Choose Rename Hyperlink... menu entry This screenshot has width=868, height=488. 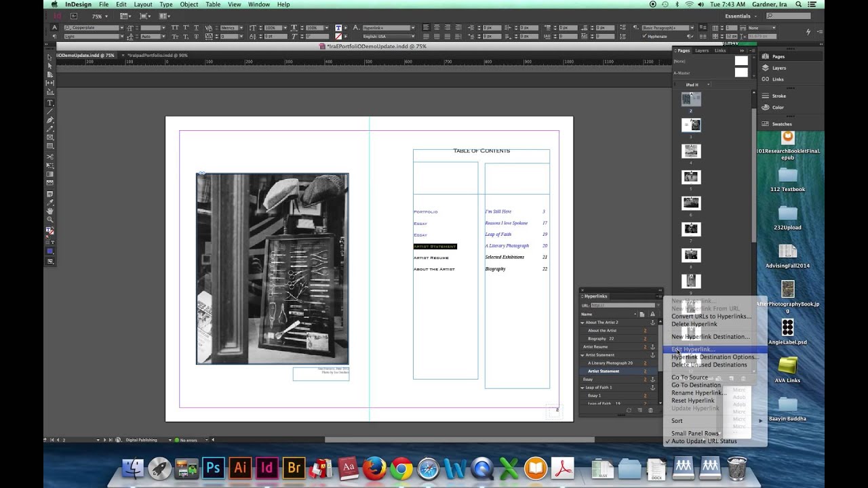click(x=699, y=392)
